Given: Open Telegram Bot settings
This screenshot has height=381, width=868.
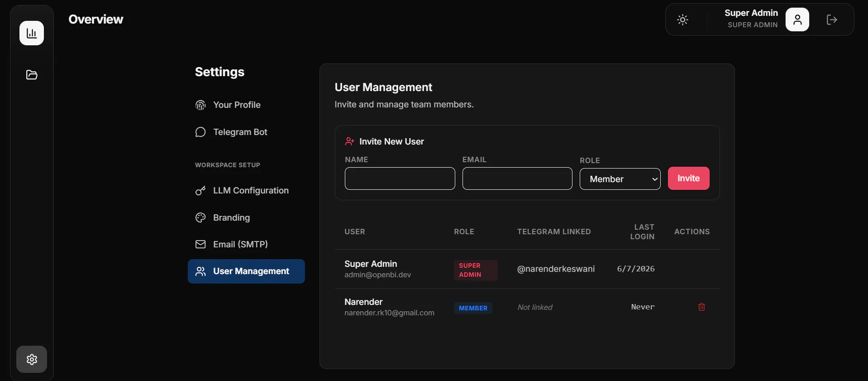Looking at the screenshot, I should coord(246,132).
